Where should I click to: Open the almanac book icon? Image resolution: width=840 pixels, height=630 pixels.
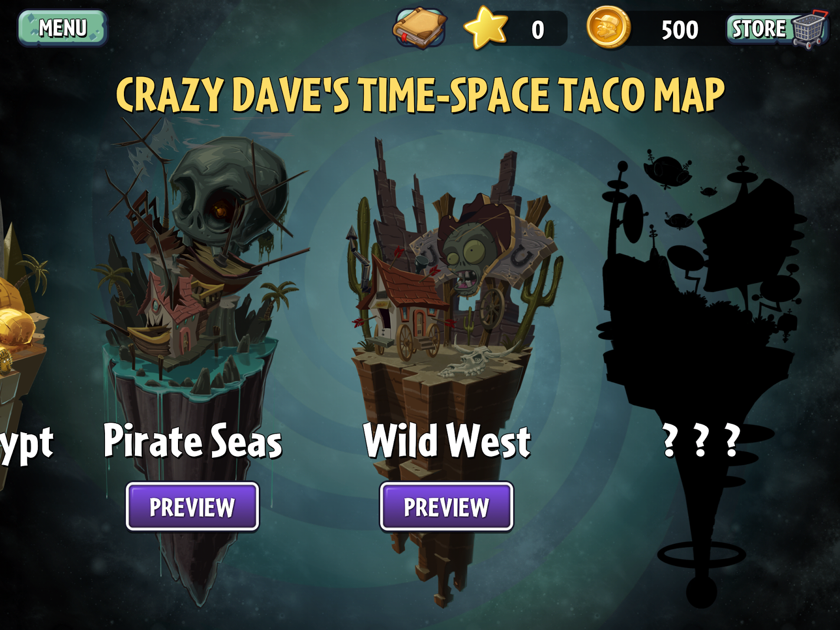point(419,28)
